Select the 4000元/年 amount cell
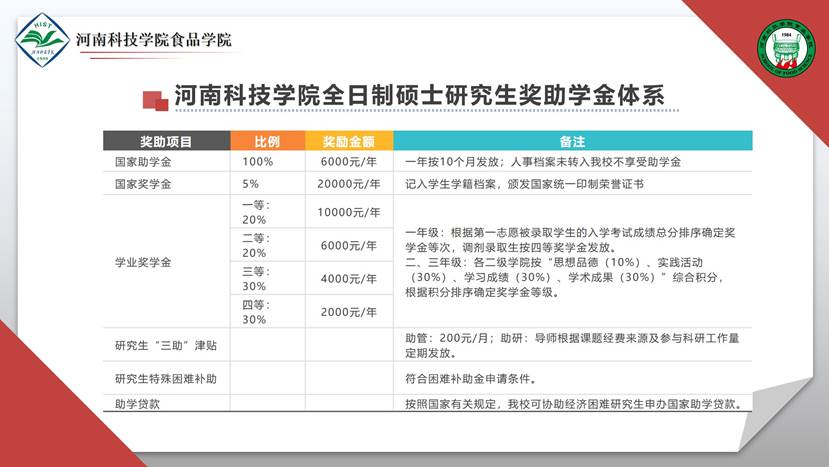829x467 pixels. coord(349,279)
